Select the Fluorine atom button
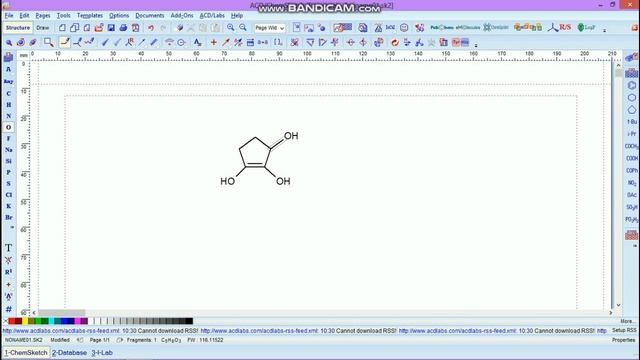The width and height of the screenshot is (640, 360). (9, 139)
